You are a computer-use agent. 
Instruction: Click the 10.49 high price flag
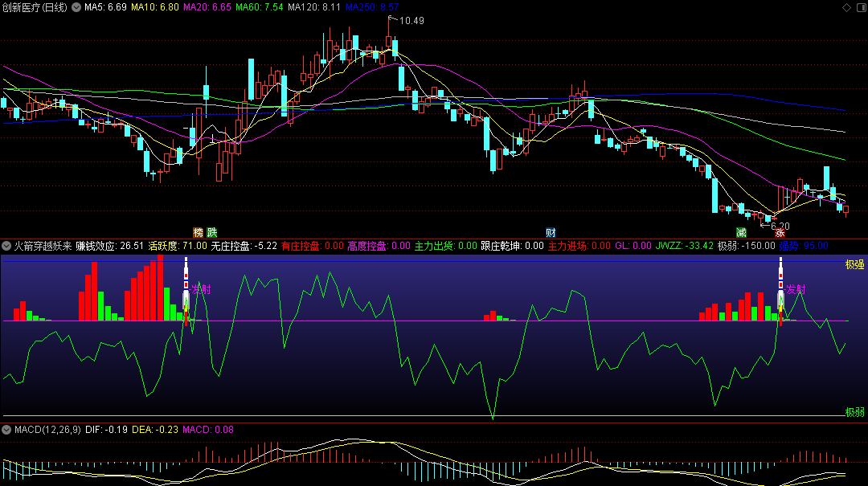tap(411, 20)
